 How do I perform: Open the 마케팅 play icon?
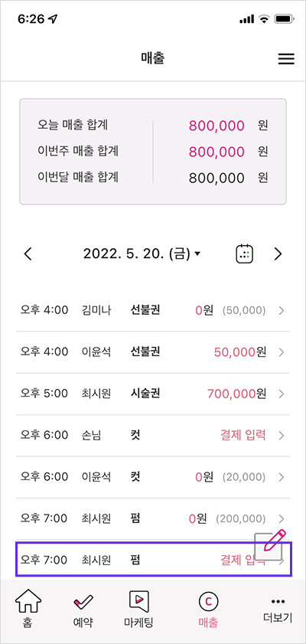[138, 602]
